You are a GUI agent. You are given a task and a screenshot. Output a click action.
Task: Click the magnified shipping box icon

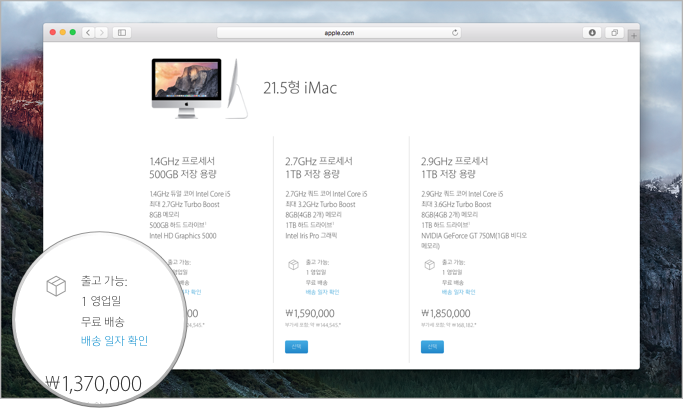pos(56,286)
